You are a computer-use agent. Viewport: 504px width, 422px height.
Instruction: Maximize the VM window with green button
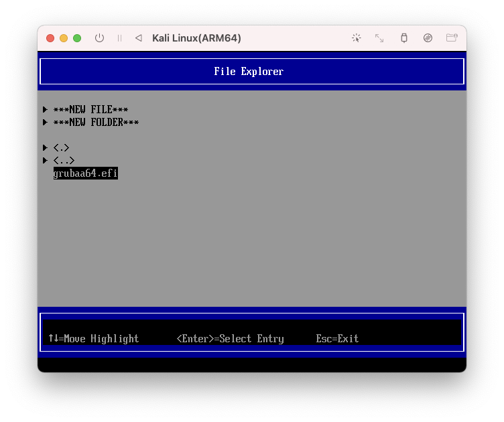(77, 38)
